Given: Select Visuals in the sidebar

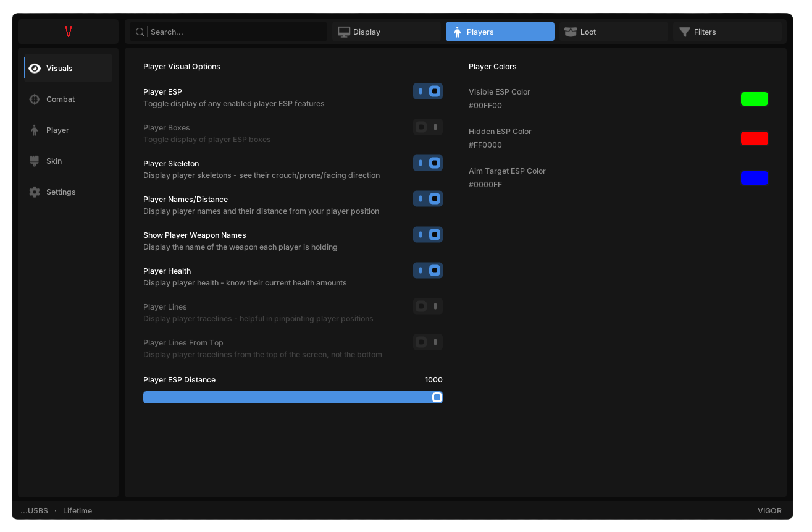Looking at the screenshot, I should [69, 68].
